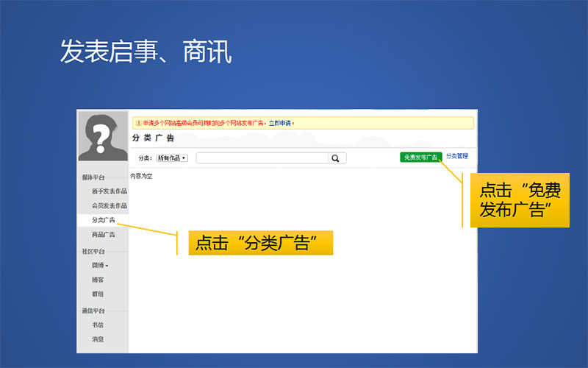Image resolution: width=588 pixels, height=368 pixels.
Task: Click the 社区平台 section header
Action: click(93, 252)
